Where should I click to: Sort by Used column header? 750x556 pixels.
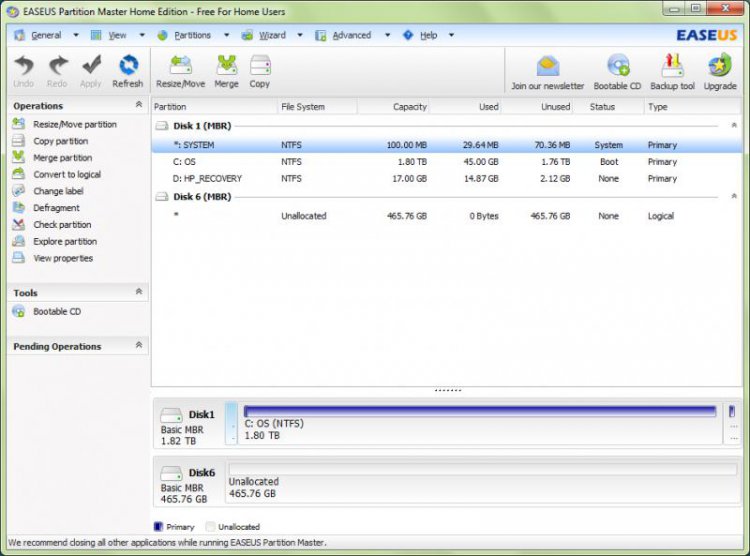(x=465, y=107)
